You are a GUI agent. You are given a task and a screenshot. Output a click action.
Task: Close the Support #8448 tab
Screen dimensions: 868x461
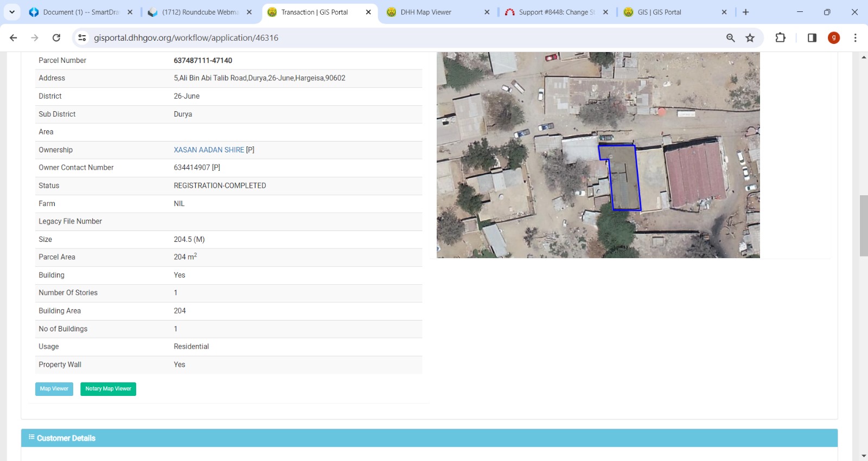[605, 12]
